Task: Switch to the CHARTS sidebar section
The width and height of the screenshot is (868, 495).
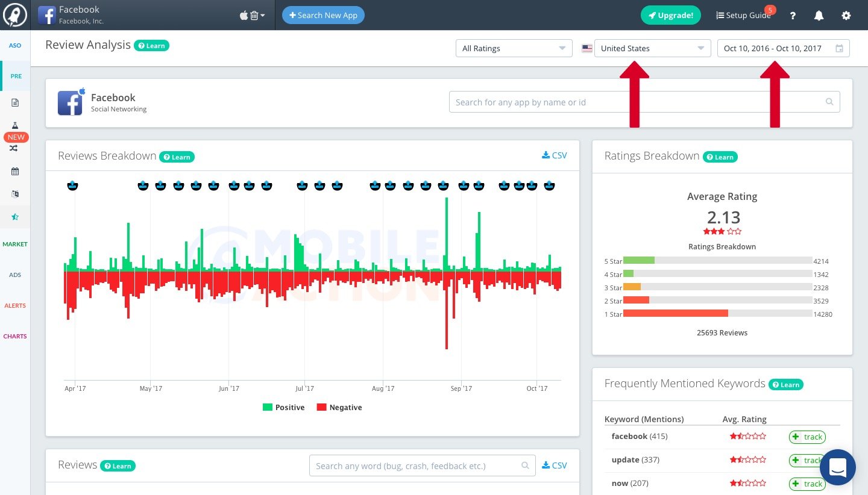Action: (15, 337)
